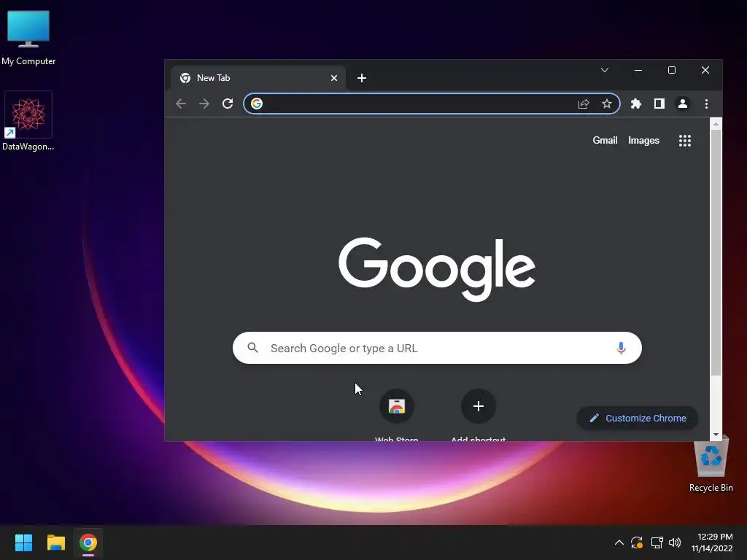This screenshot has width=747, height=560.
Task: Select the My Computer desktop icon
Action: tap(28, 38)
